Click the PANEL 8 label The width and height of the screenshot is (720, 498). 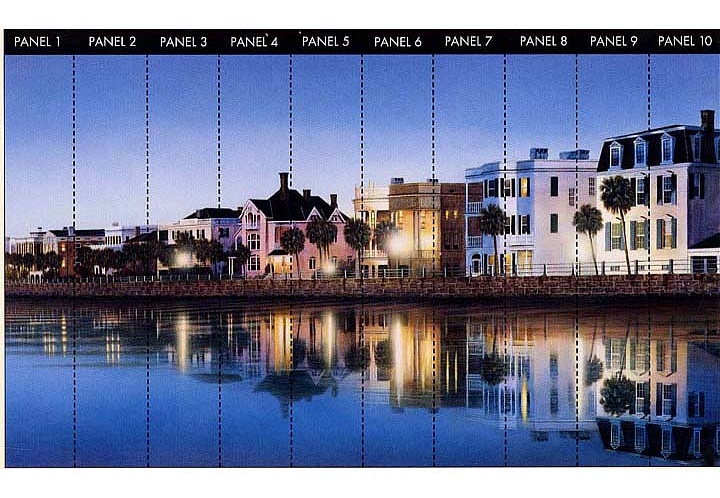544,41
